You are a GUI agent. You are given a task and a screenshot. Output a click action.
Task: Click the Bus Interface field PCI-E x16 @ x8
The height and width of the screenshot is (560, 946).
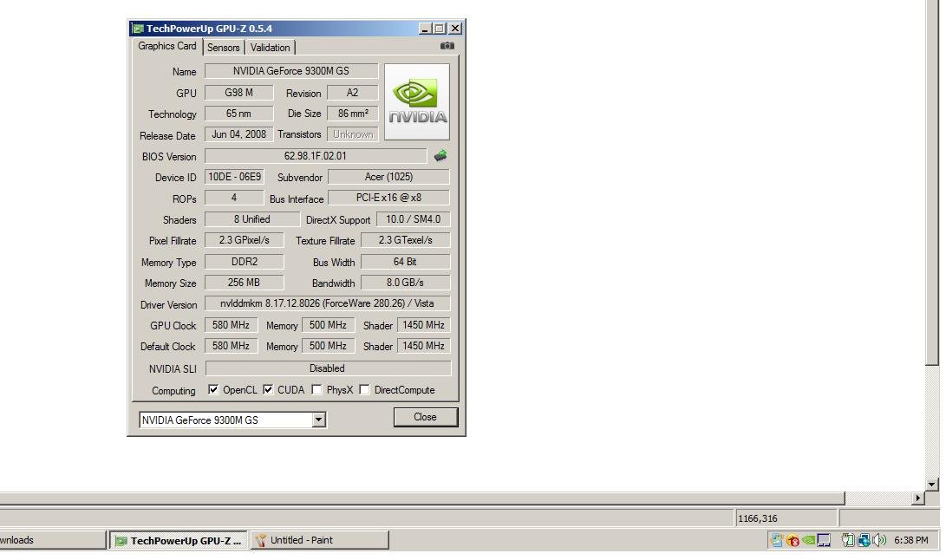pos(388,198)
